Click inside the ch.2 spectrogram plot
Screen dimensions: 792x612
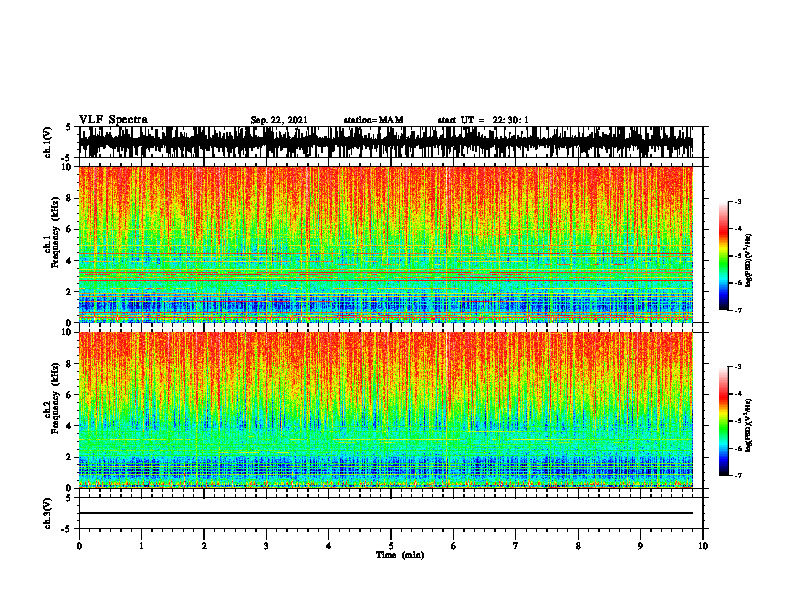click(x=386, y=410)
